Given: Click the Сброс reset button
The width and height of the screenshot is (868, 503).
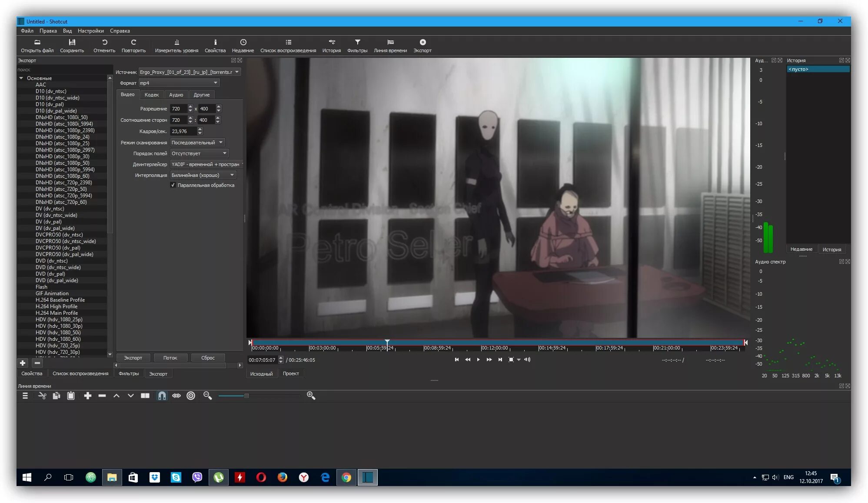Looking at the screenshot, I should (208, 358).
